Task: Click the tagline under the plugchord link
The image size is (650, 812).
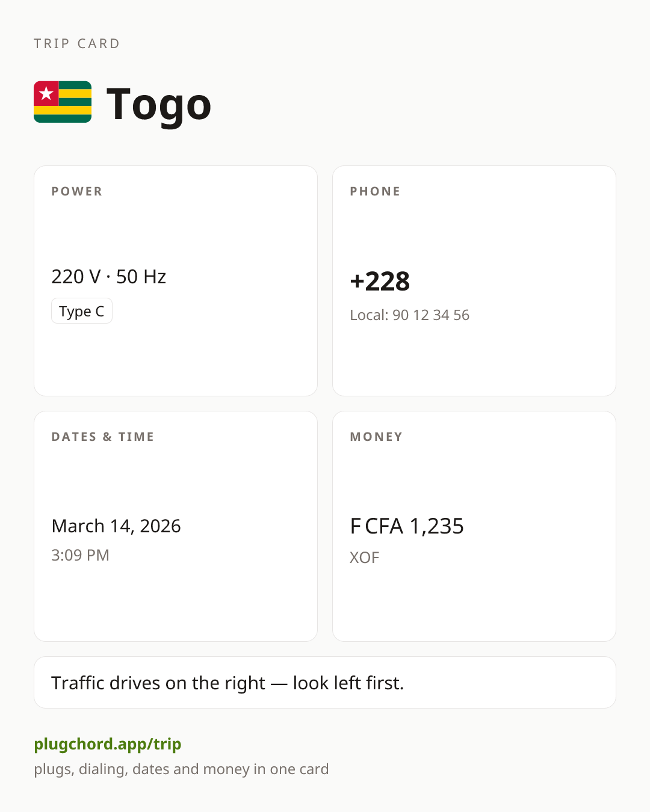Action: (181, 769)
